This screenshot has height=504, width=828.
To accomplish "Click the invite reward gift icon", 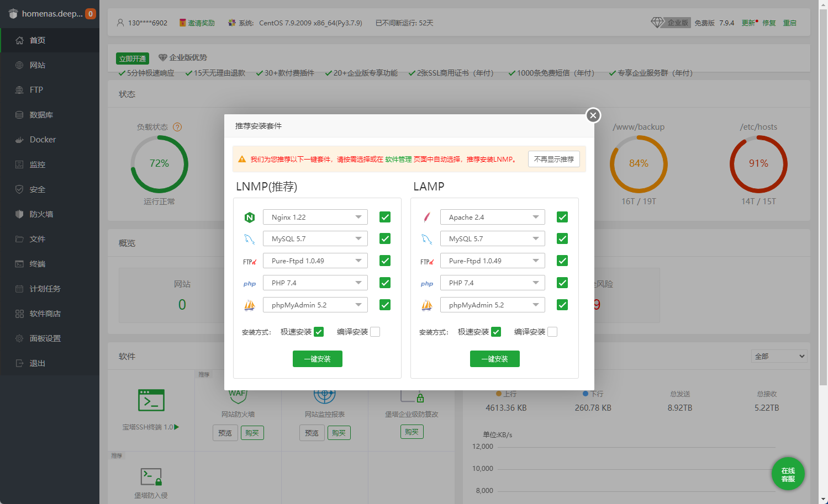I will pyautogui.click(x=182, y=23).
